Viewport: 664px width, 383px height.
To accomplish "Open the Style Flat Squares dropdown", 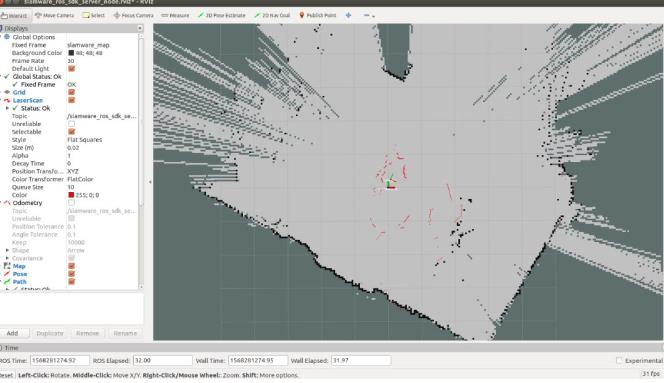I will (x=102, y=140).
